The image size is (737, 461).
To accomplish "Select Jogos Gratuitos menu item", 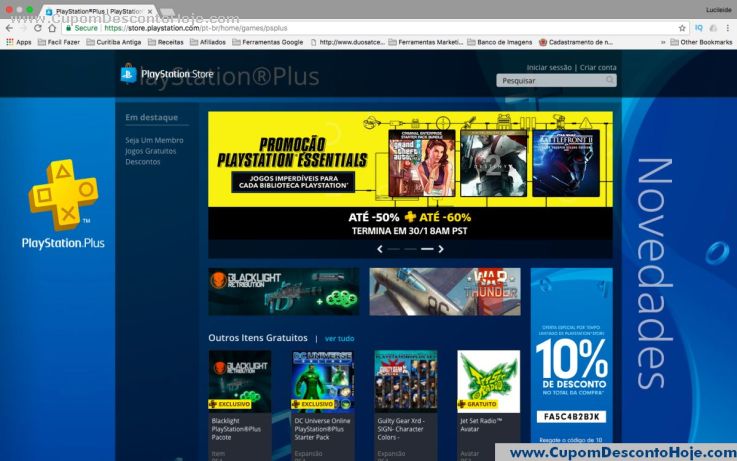I will click(x=150, y=151).
